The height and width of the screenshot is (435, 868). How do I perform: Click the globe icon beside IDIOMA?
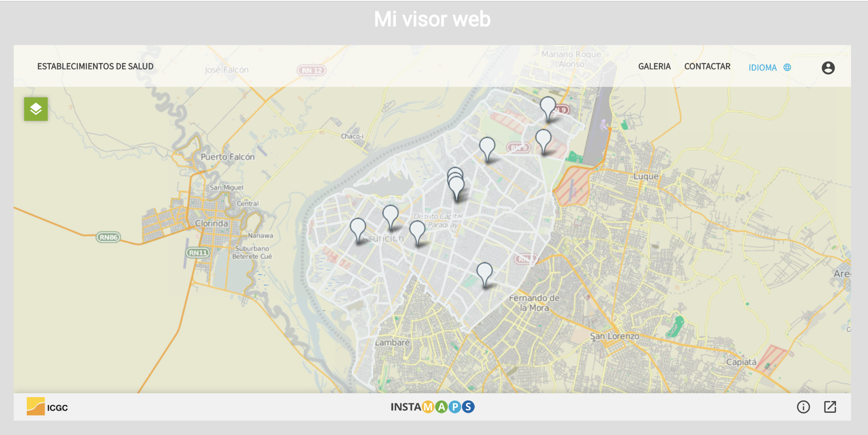click(x=787, y=67)
